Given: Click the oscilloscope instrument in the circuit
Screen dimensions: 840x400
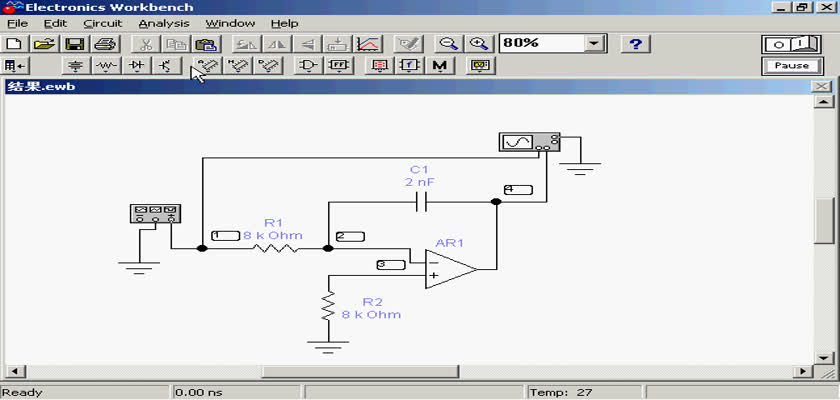Looking at the screenshot, I should (x=529, y=143).
